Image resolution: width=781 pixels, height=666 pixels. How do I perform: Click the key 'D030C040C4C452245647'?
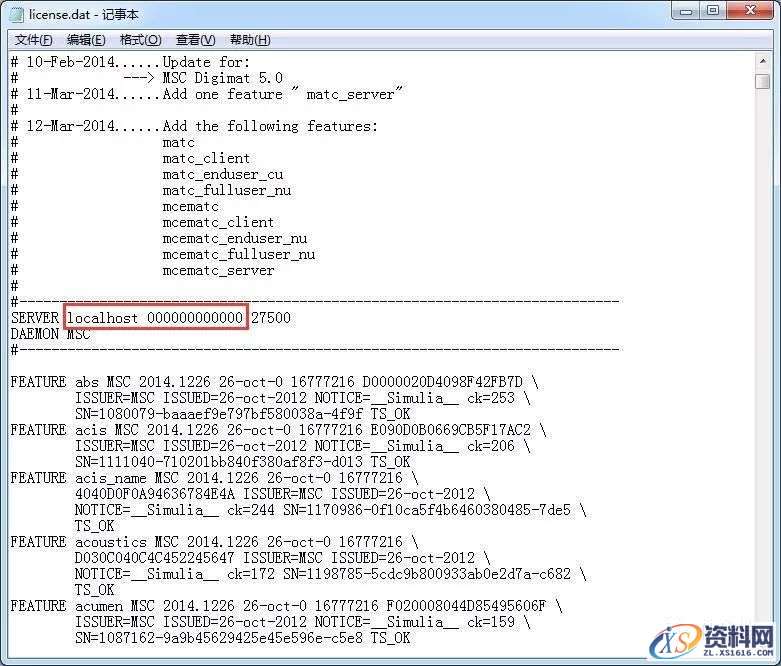pos(154,557)
